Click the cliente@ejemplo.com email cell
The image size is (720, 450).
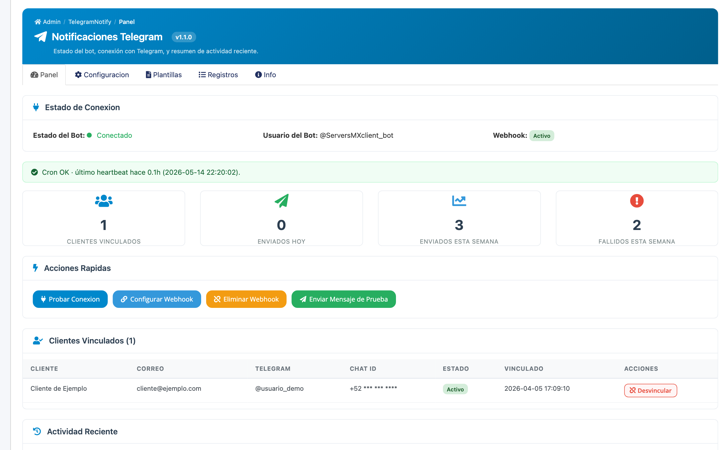[x=169, y=388]
